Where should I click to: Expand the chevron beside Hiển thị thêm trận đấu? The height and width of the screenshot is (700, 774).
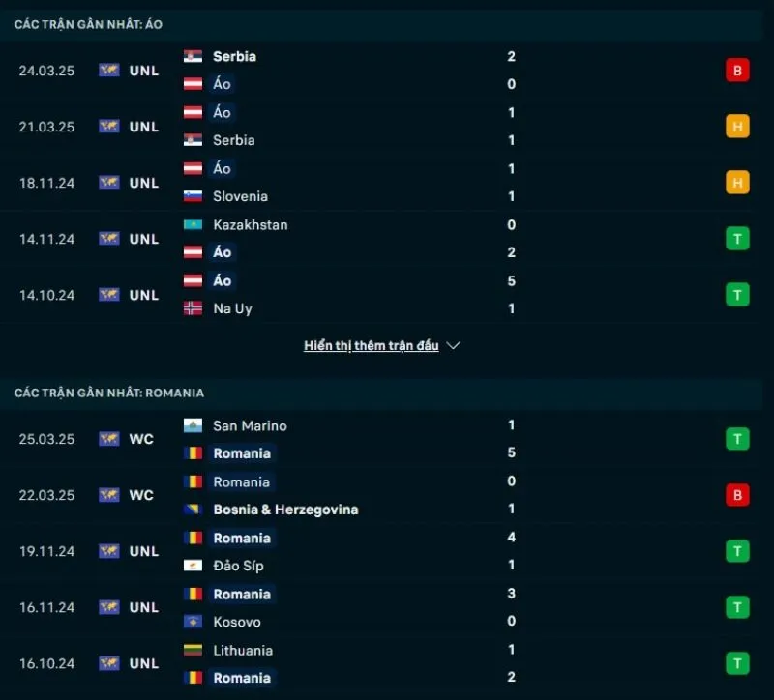click(453, 345)
